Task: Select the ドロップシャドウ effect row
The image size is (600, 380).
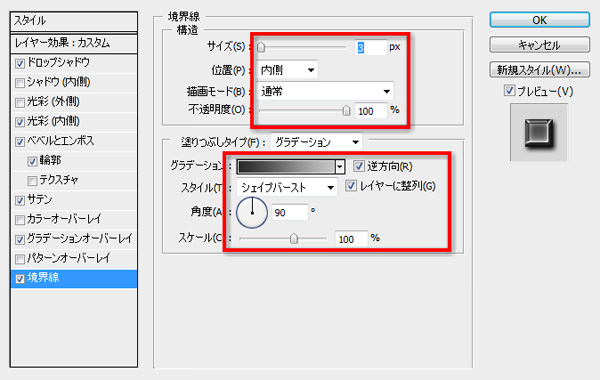Action: click(73, 63)
